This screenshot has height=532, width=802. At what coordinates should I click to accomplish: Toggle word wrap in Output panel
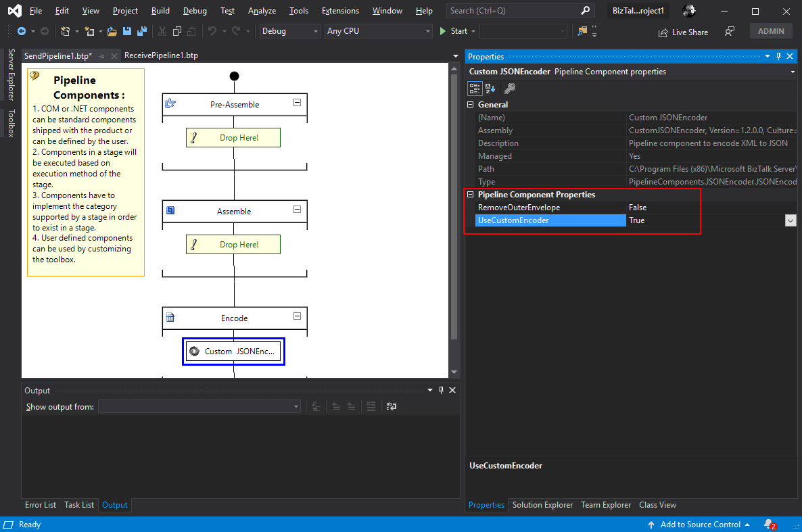click(391, 406)
